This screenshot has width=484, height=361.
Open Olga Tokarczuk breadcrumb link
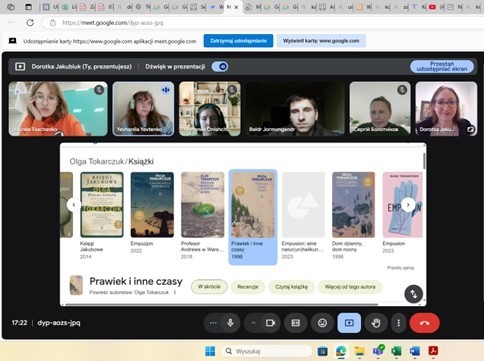[x=97, y=161]
